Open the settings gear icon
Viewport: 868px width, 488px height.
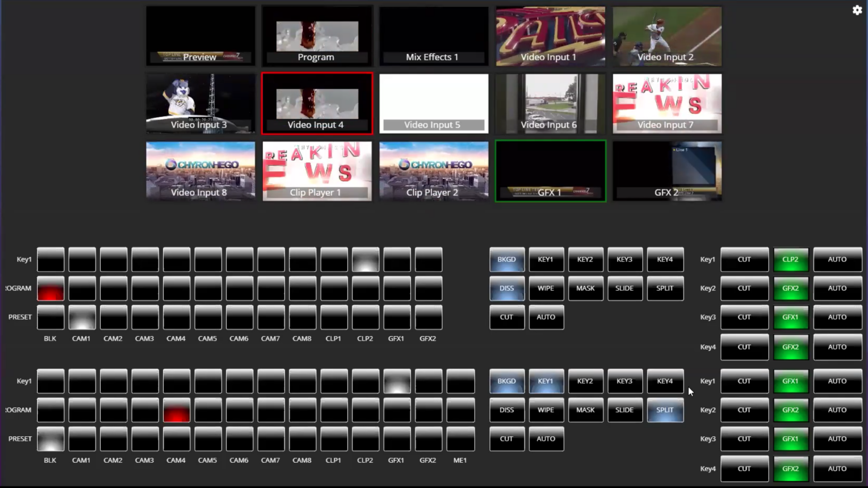[x=857, y=10]
